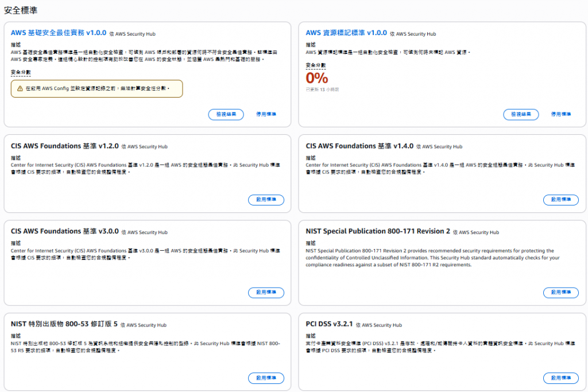This screenshot has height=392, width=588.
Task: Click the 0% security score value
Action: pos(317,78)
